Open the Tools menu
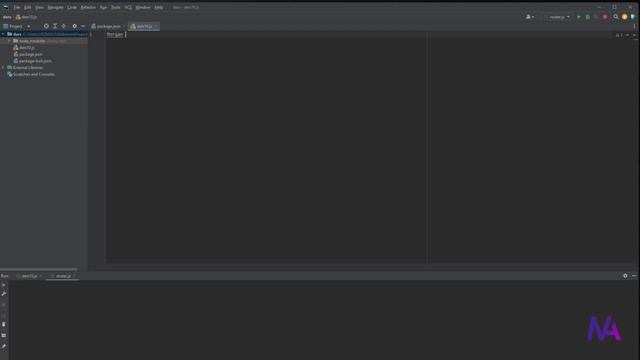This screenshot has width=640, height=360. (x=116, y=7)
